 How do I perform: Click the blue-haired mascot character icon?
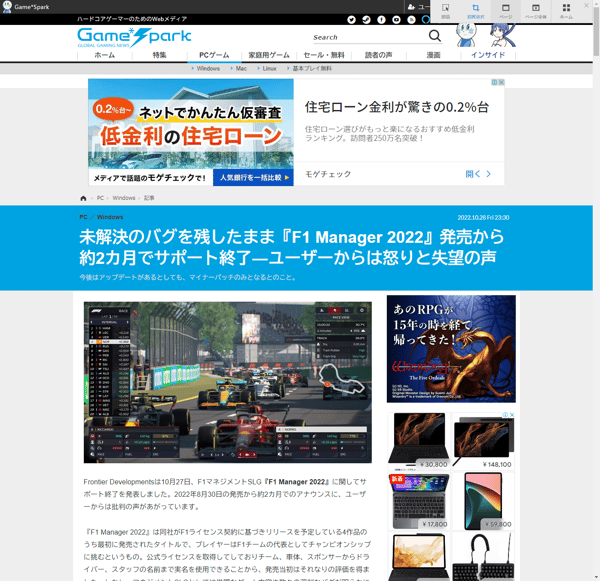tap(503, 35)
